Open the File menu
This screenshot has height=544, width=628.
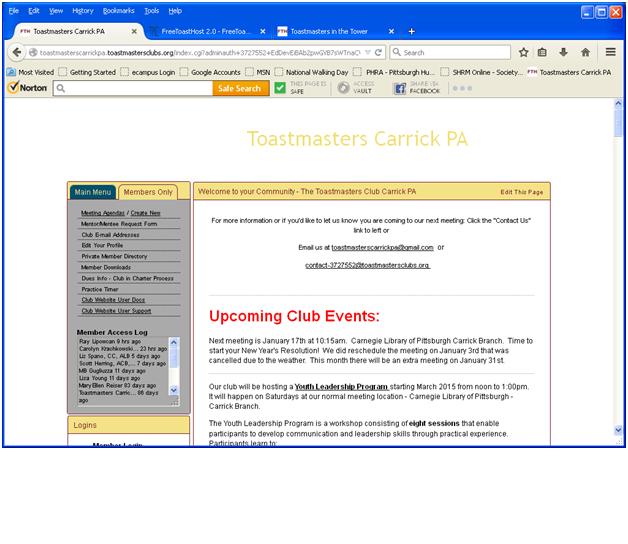[x=14, y=11]
